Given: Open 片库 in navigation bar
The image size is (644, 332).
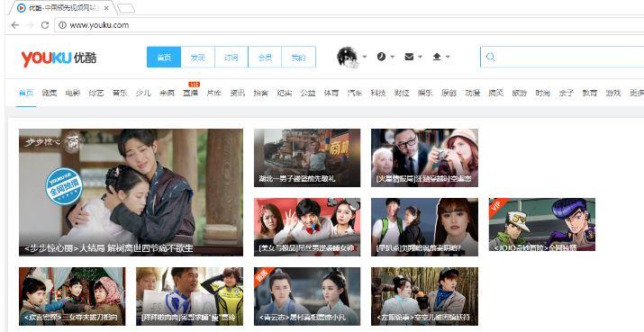Looking at the screenshot, I should pos(214,94).
